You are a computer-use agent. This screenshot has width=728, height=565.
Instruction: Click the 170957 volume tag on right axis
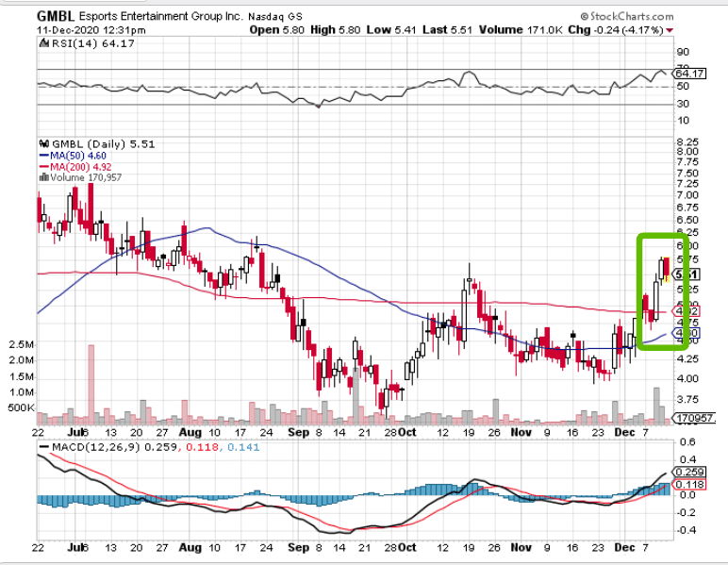694,418
